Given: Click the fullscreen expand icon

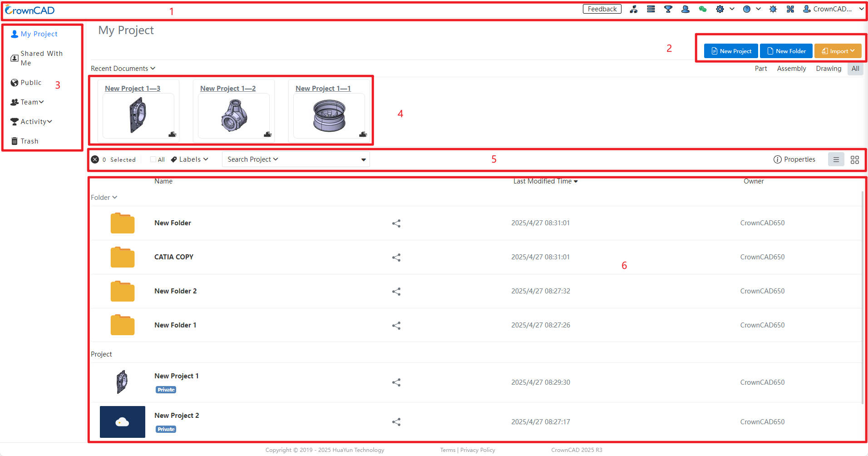Looking at the screenshot, I should pyautogui.click(x=790, y=9).
